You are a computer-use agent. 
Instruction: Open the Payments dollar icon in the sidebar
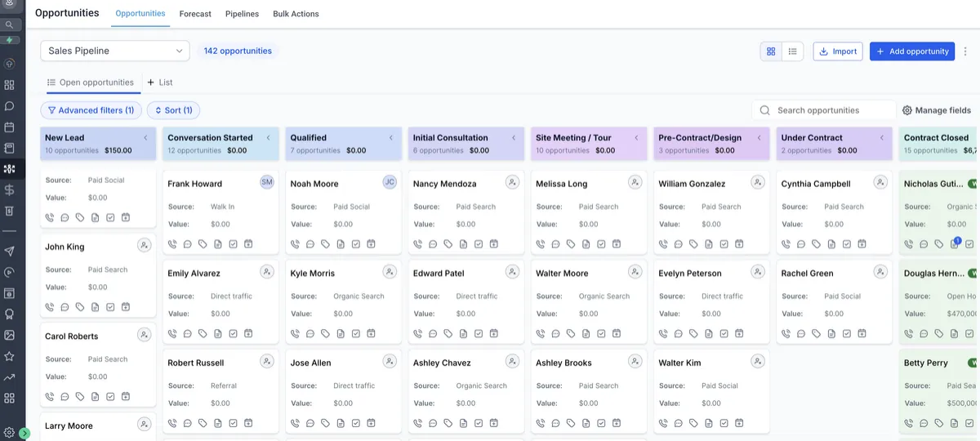tap(10, 189)
